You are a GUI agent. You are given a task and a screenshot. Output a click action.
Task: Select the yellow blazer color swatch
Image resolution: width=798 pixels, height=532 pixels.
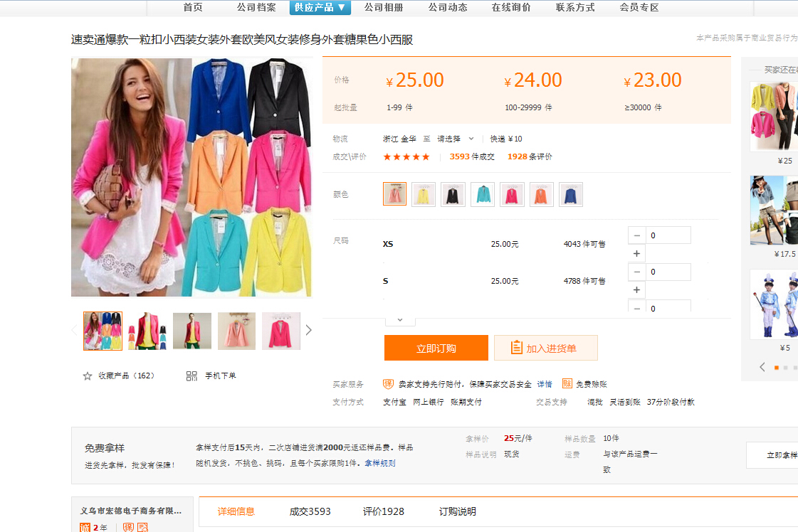[x=424, y=194]
